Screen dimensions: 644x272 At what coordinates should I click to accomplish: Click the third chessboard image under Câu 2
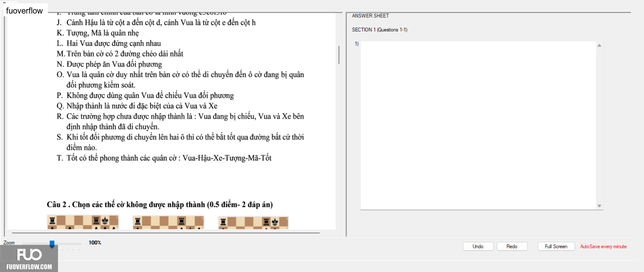point(253,222)
